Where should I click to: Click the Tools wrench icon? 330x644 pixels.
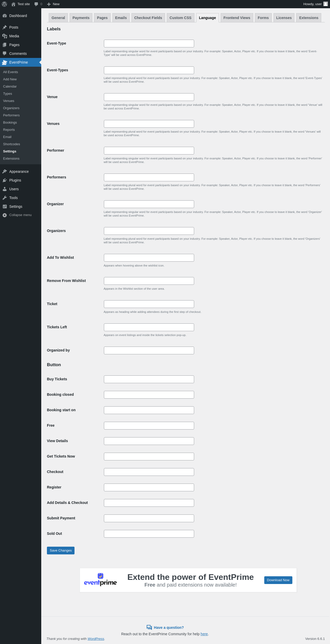click(5, 198)
